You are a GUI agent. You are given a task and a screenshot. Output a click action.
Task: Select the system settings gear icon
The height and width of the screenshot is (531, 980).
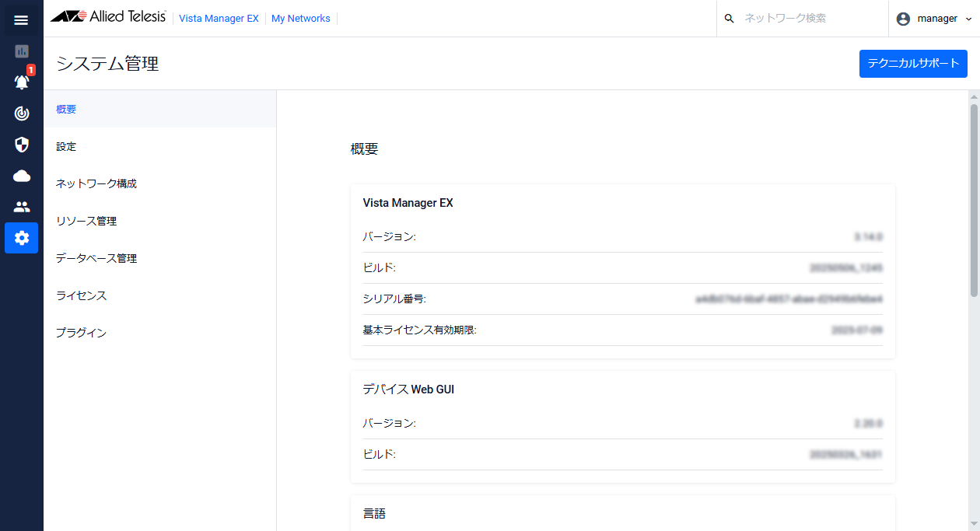coord(22,238)
